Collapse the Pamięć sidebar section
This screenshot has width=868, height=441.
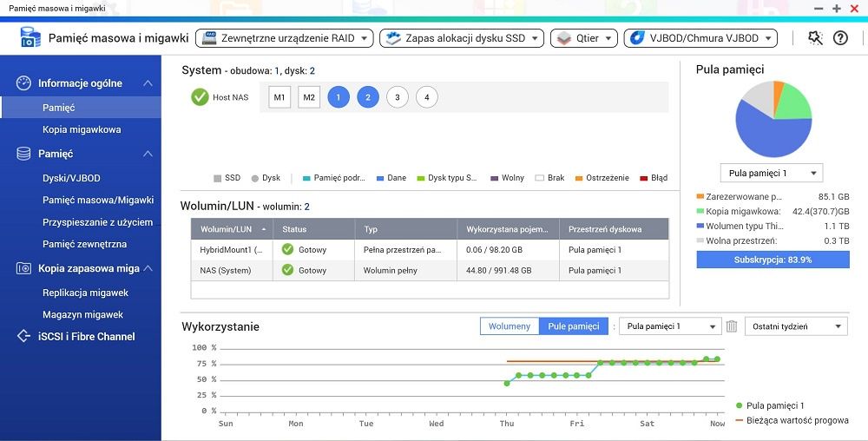[148, 154]
